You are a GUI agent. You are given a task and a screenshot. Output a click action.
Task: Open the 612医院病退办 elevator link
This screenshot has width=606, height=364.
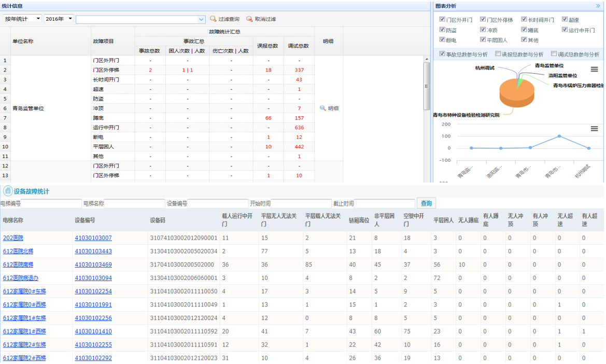pos(21,278)
